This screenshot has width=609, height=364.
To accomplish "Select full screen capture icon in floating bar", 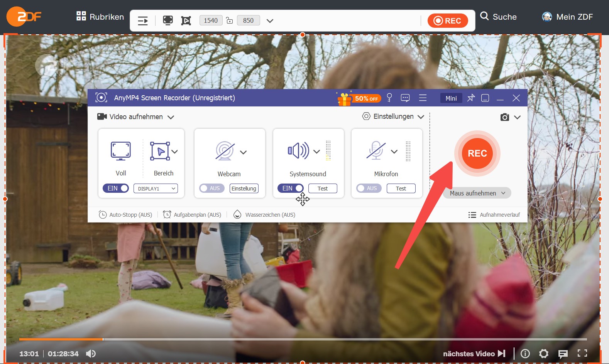I will pyautogui.click(x=167, y=20).
